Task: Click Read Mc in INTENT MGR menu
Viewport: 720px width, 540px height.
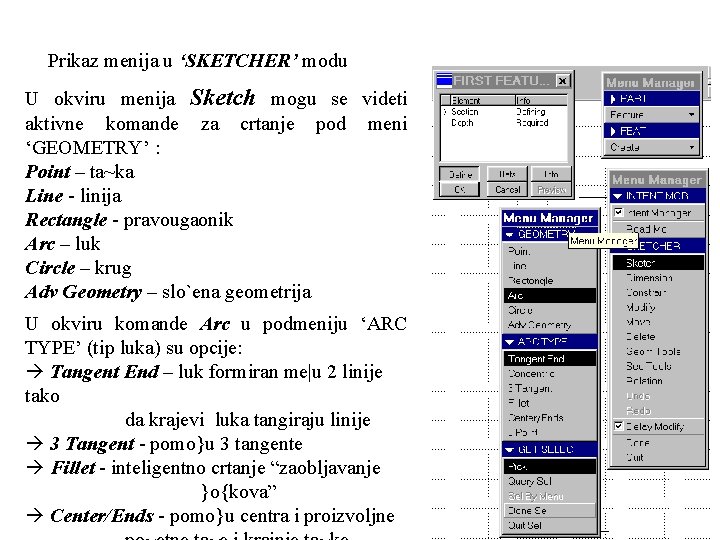Action: pos(658,229)
